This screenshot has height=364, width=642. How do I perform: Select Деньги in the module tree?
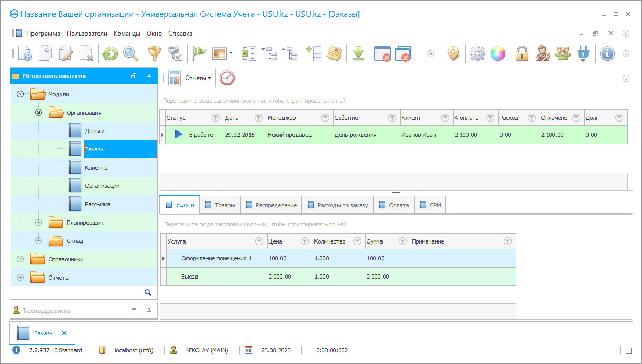point(95,131)
